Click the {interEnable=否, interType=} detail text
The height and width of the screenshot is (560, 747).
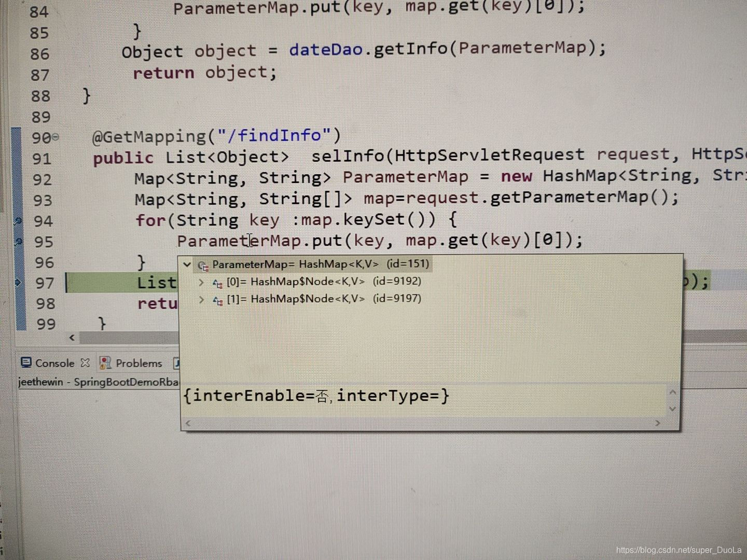(316, 396)
